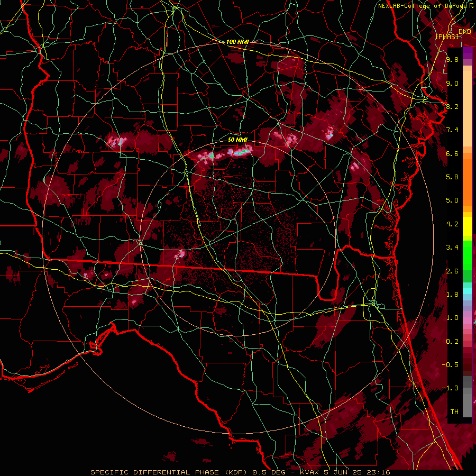Click the gray bottom segment of the color bar

[467, 397]
